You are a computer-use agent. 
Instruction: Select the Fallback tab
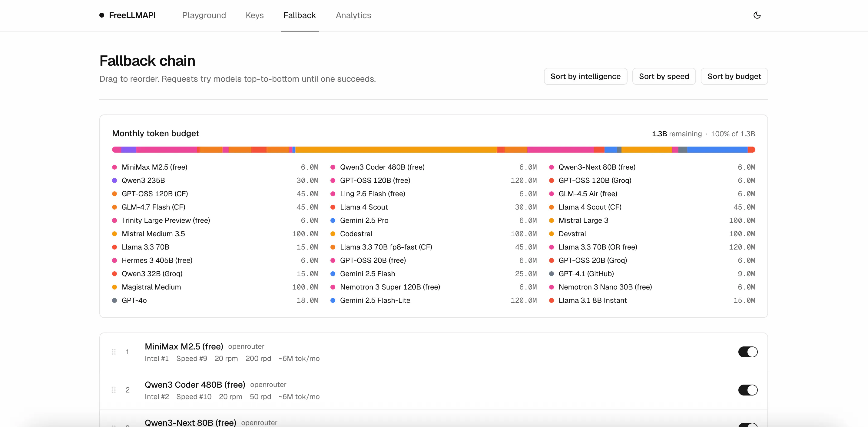300,15
